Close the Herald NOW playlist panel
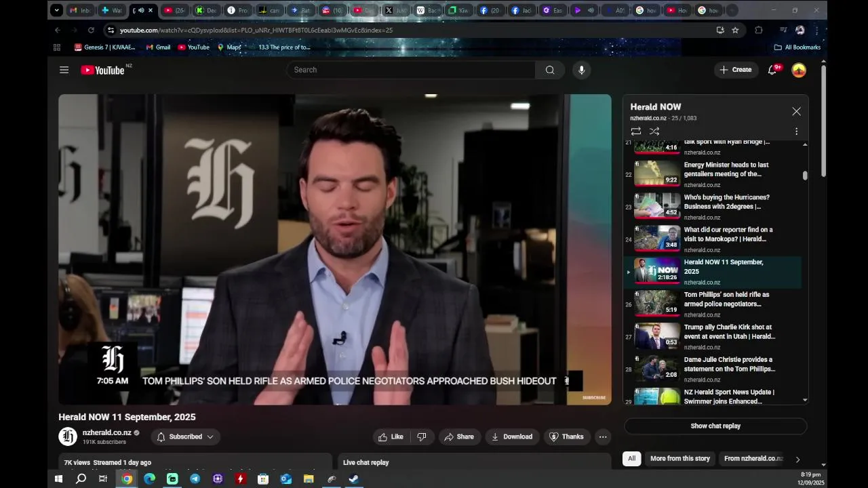Screen dimensions: 868x488 click(x=796, y=111)
